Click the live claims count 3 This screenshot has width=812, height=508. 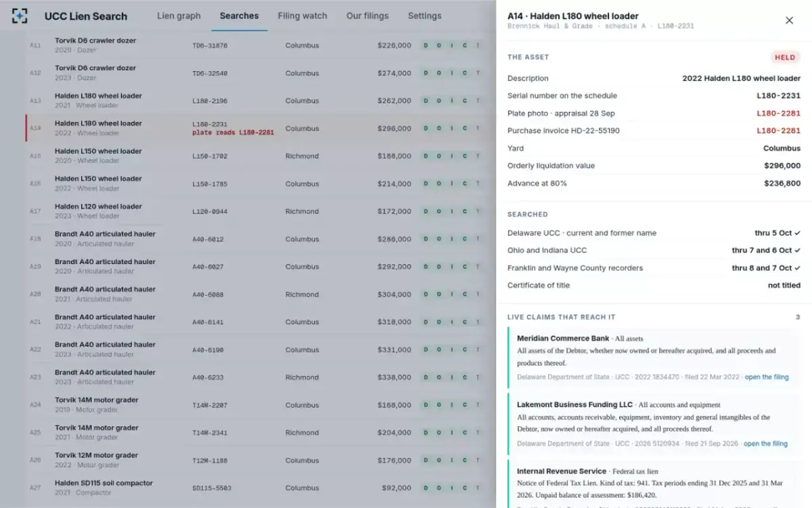[798, 317]
